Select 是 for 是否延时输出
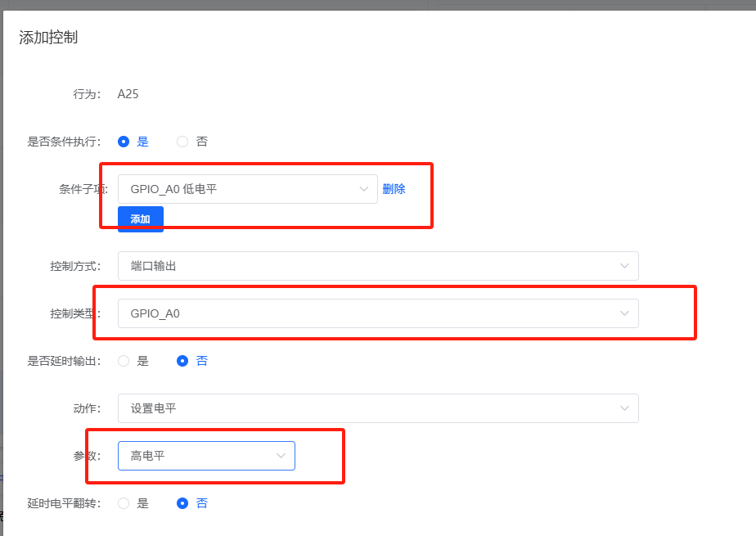Viewport: 756px width, 536px height. coord(124,360)
